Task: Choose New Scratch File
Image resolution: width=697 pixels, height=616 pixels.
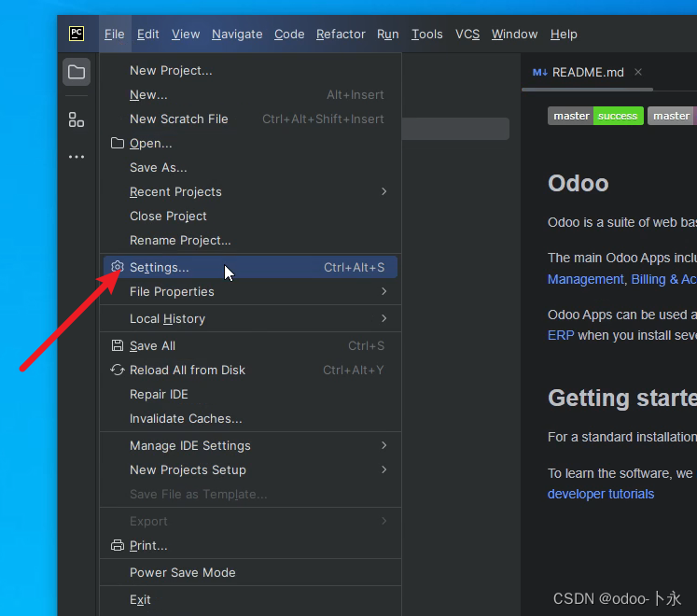Action: point(250,119)
